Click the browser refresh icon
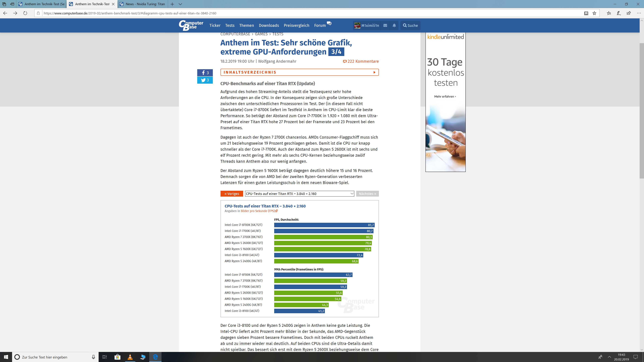The height and width of the screenshot is (362, 644). (x=25, y=13)
